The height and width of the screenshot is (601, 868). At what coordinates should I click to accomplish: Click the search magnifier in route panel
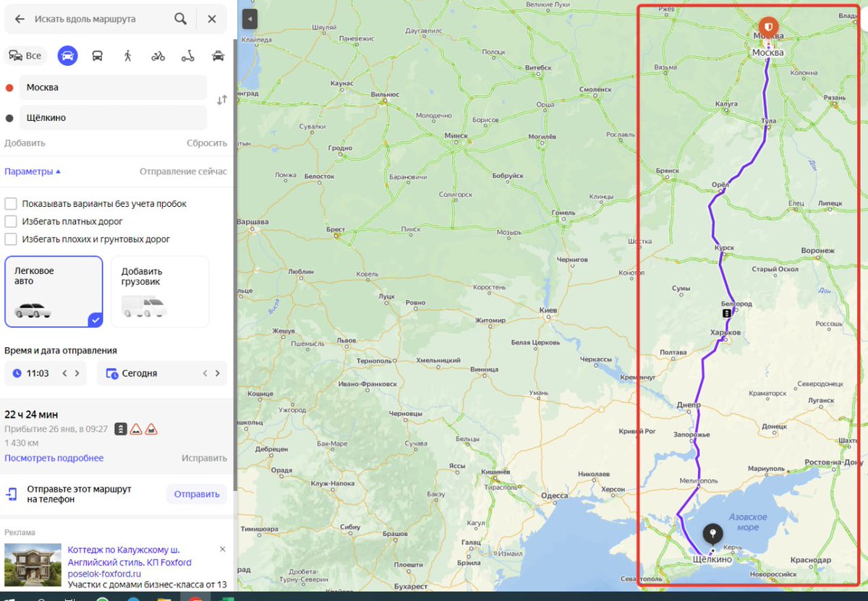click(180, 19)
